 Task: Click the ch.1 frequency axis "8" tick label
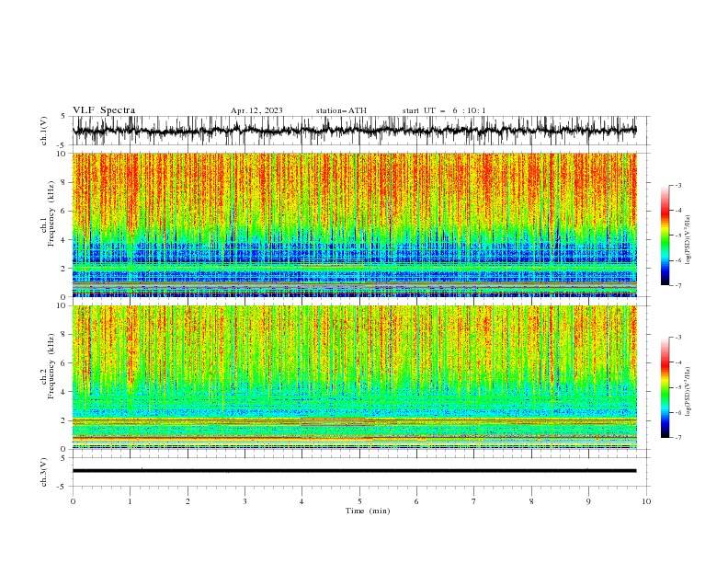pos(64,182)
